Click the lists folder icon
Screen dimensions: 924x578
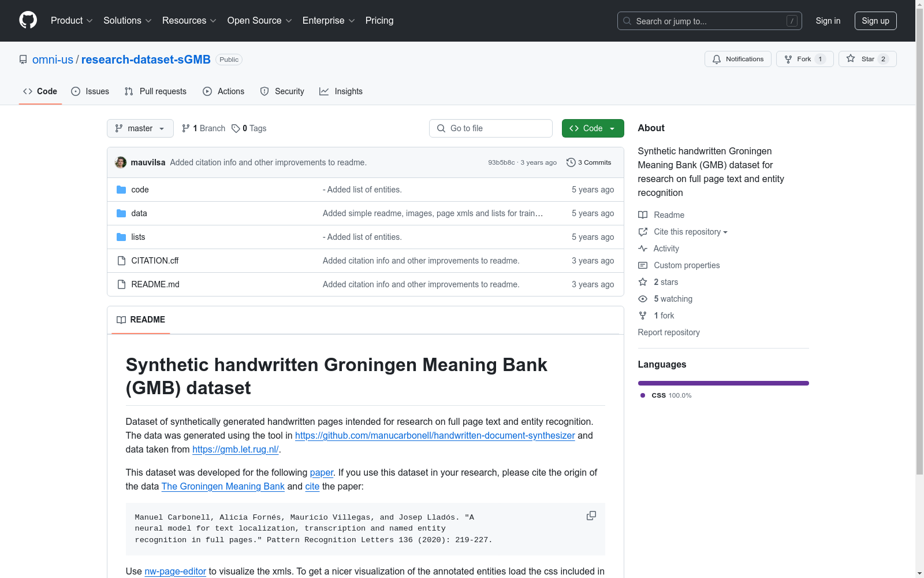coord(121,237)
